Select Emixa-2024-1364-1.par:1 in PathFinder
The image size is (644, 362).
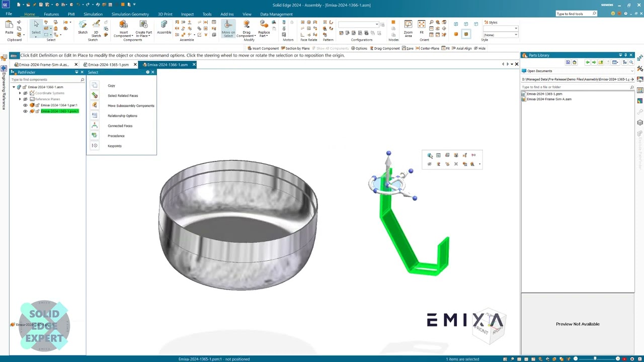[59, 105]
